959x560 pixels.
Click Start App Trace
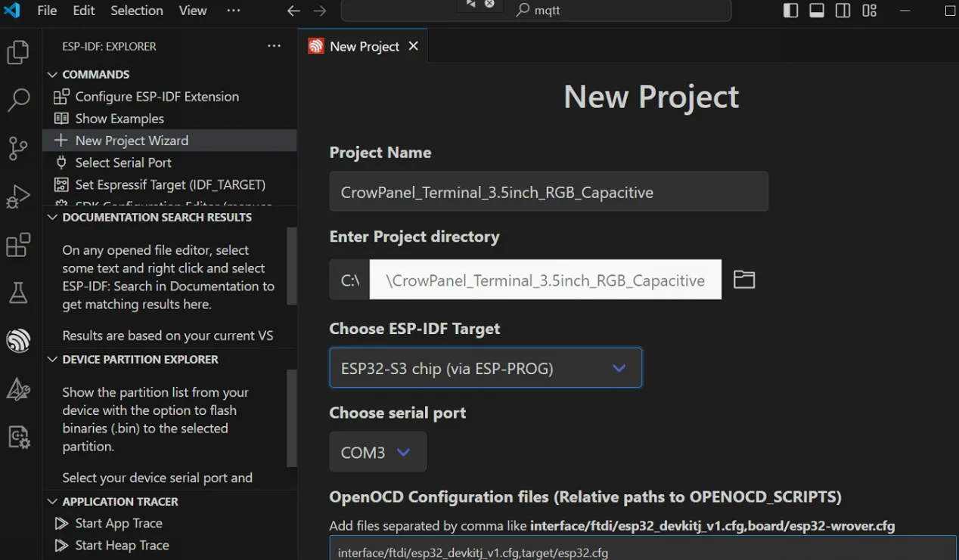(119, 523)
